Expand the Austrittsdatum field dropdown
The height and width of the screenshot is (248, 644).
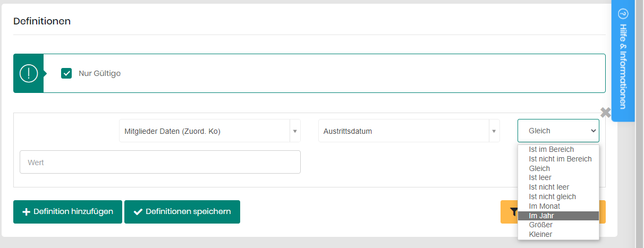(409, 131)
